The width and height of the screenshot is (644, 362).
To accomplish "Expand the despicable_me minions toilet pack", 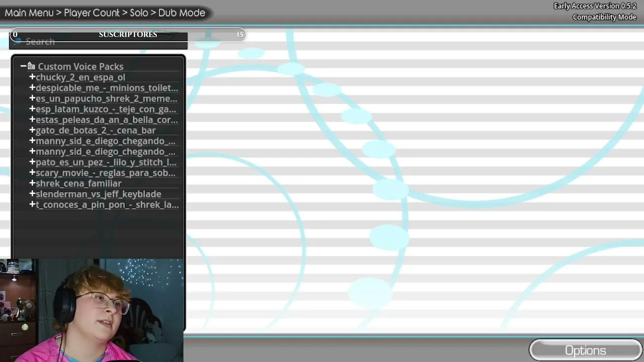I will (x=32, y=87).
